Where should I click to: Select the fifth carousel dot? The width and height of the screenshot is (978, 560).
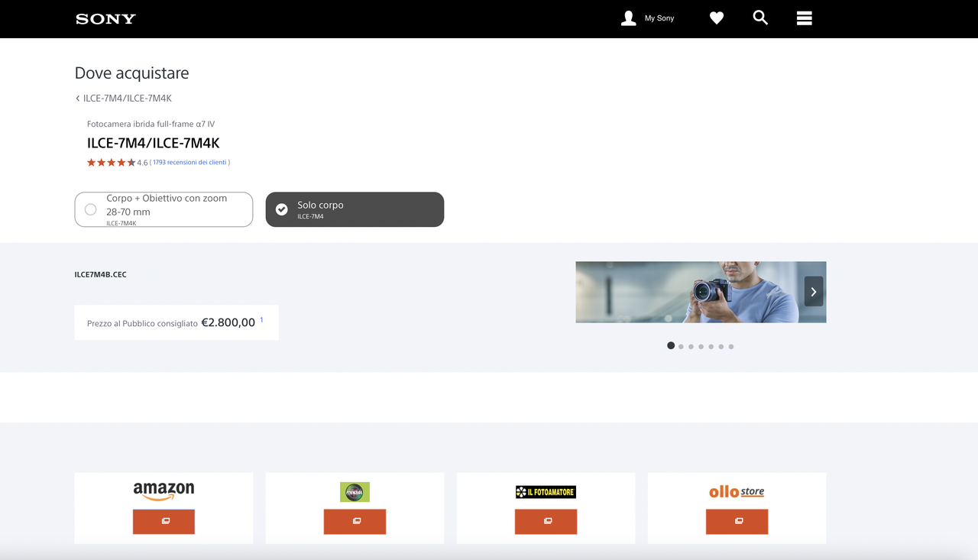(711, 347)
